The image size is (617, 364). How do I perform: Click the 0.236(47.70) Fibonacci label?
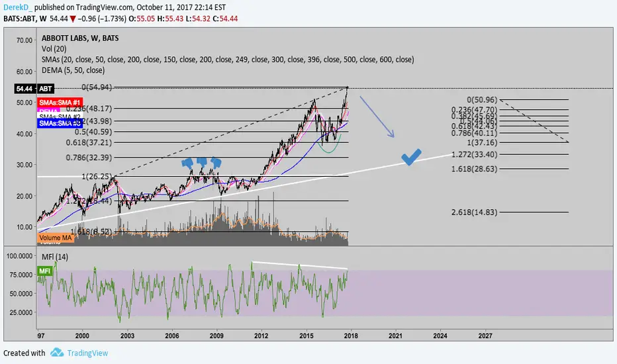coord(475,110)
